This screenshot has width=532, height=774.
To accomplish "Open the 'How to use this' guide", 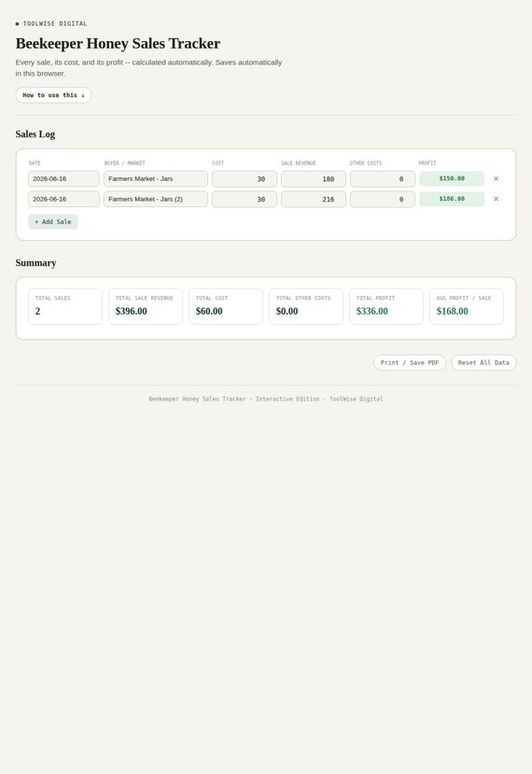I will 53,95.
